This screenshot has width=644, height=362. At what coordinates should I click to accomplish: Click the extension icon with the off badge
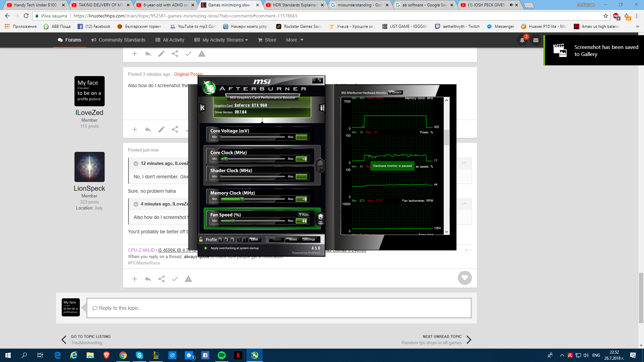point(627,16)
